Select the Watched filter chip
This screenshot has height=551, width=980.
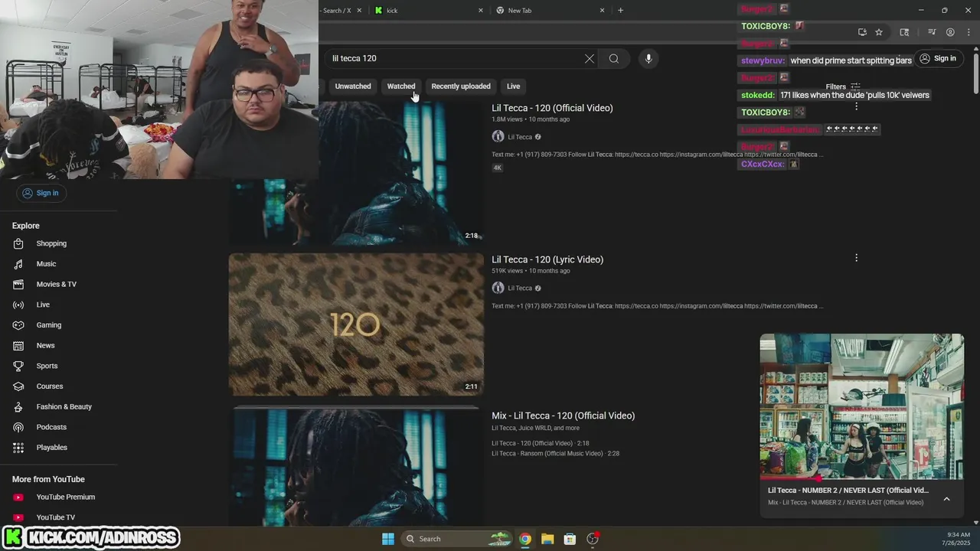(x=401, y=86)
